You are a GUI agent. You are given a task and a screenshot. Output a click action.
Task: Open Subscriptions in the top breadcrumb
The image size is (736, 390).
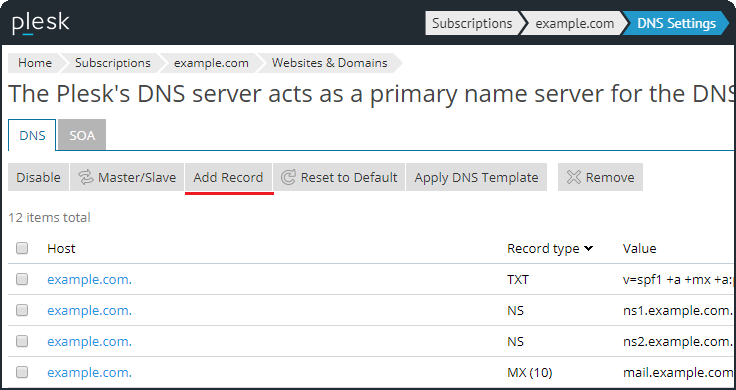pos(472,23)
